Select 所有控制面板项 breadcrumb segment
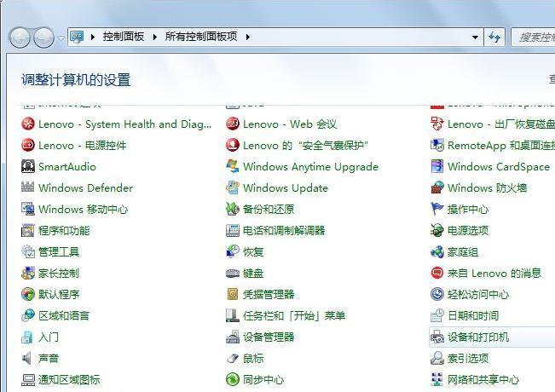 point(201,37)
